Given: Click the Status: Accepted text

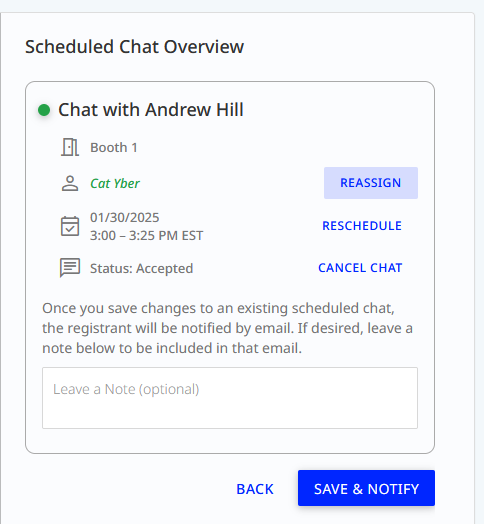Looking at the screenshot, I should click(x=141, y=268).
